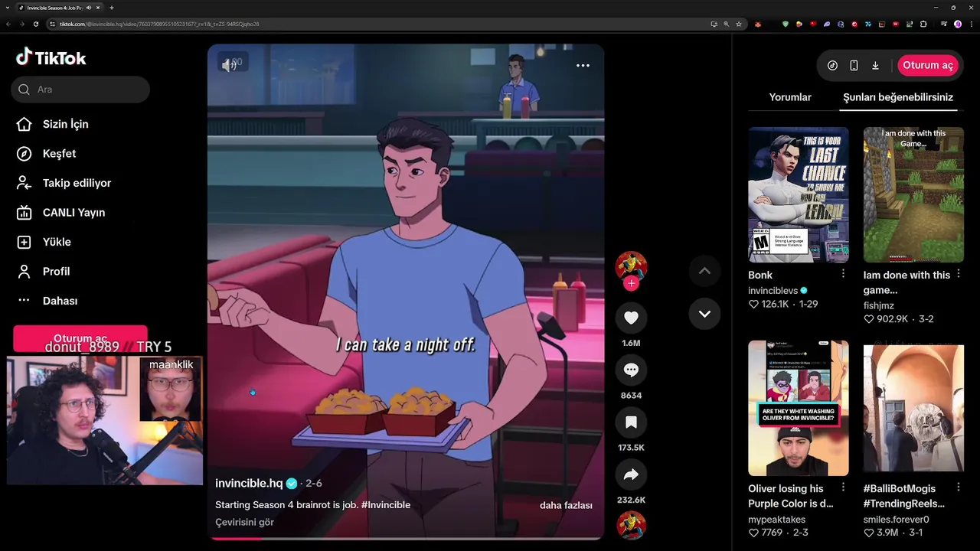Open the video's three-dot options menu

point(583,66)
